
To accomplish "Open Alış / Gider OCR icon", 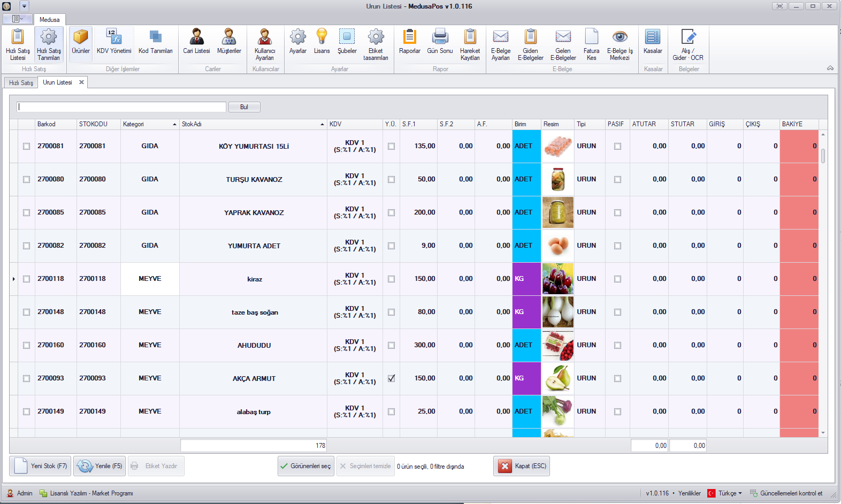I will [x=688, y=44].
